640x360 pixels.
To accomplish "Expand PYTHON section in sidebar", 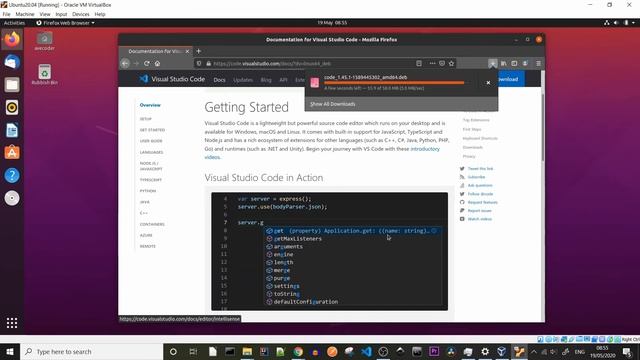I will [148, 191].
